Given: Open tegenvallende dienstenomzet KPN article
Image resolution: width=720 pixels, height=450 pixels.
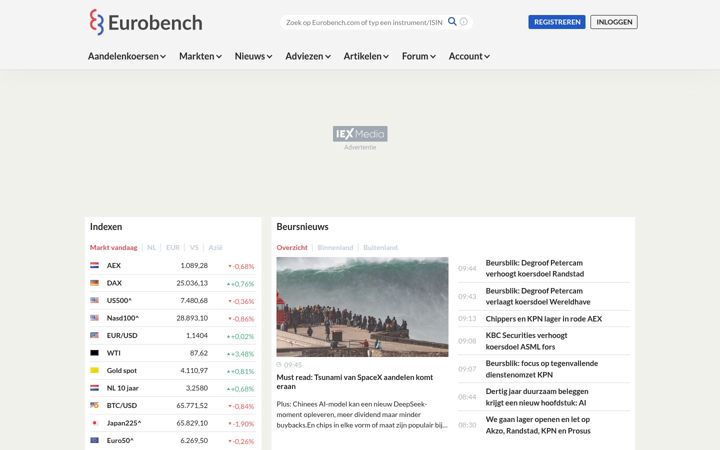Looking at the screenshot, I should click(x=542, y=369).
